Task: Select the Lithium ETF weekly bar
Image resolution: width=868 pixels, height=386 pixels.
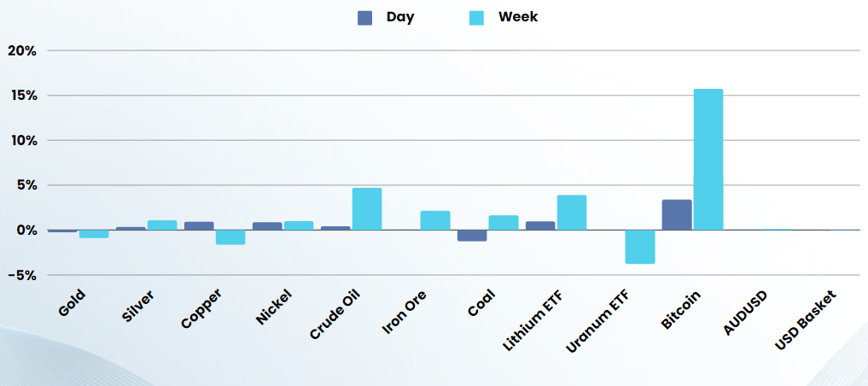Action: [572, 213]
